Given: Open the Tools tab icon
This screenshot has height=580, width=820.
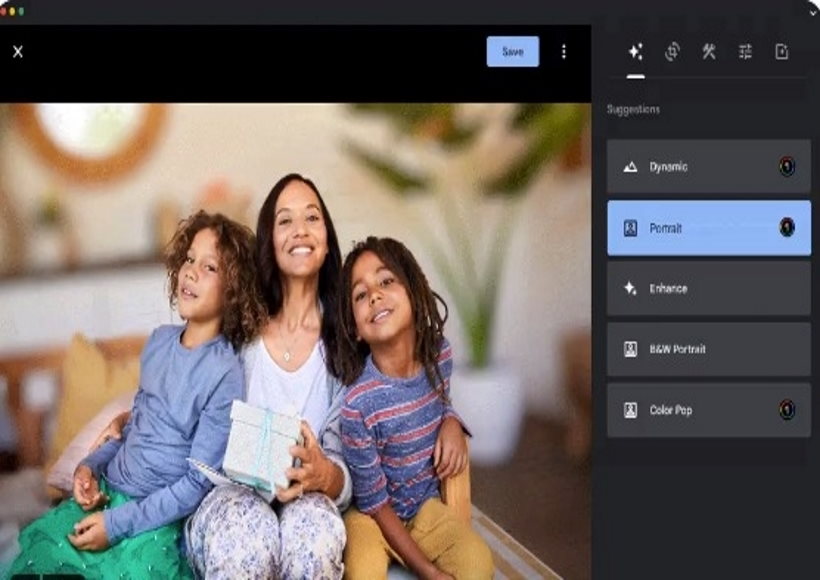Looking at the screenshot, I should coord(709,52).
